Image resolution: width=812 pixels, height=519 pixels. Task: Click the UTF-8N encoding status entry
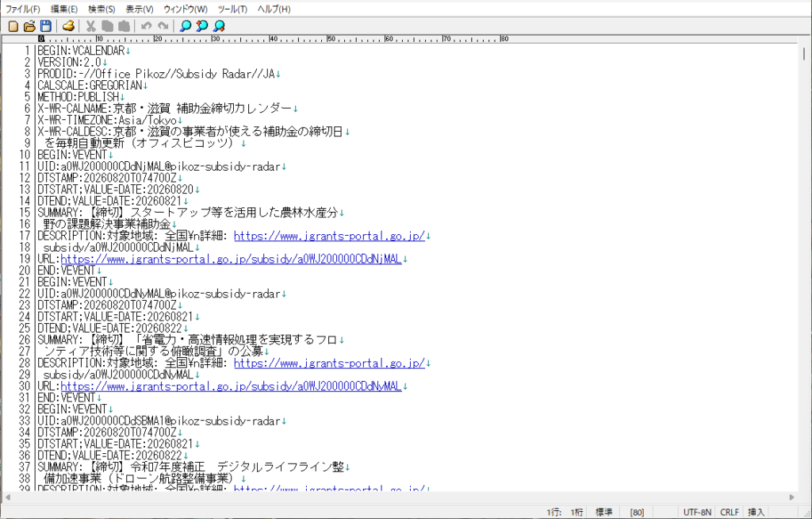tap(697, 513)
